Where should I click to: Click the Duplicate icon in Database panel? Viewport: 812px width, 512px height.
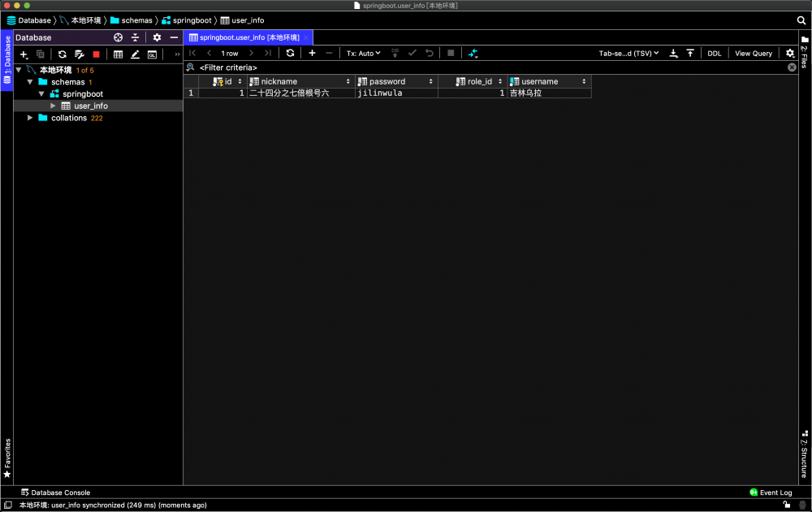click(x=41, y=54)
